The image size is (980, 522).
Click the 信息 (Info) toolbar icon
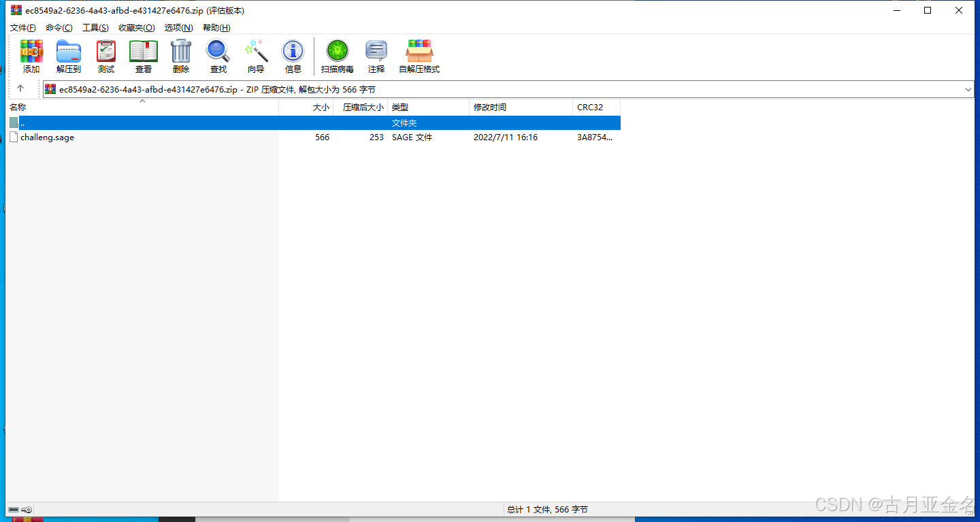tap(293, 56)
